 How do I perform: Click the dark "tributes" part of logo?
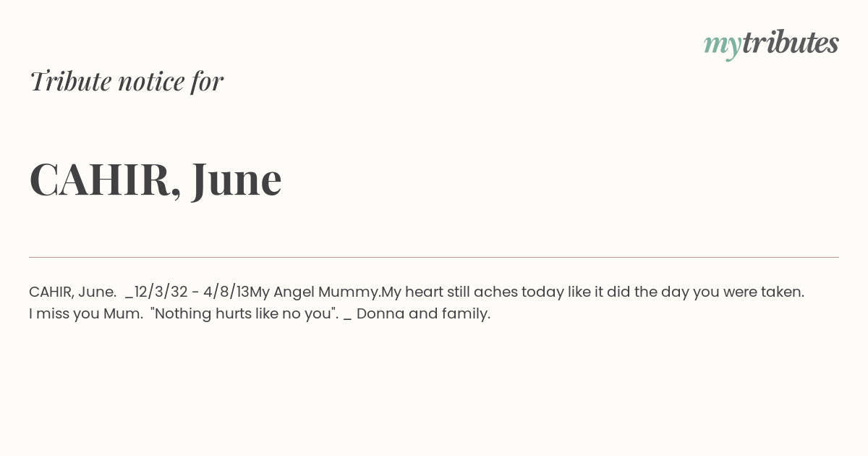(x=791, y=43)
